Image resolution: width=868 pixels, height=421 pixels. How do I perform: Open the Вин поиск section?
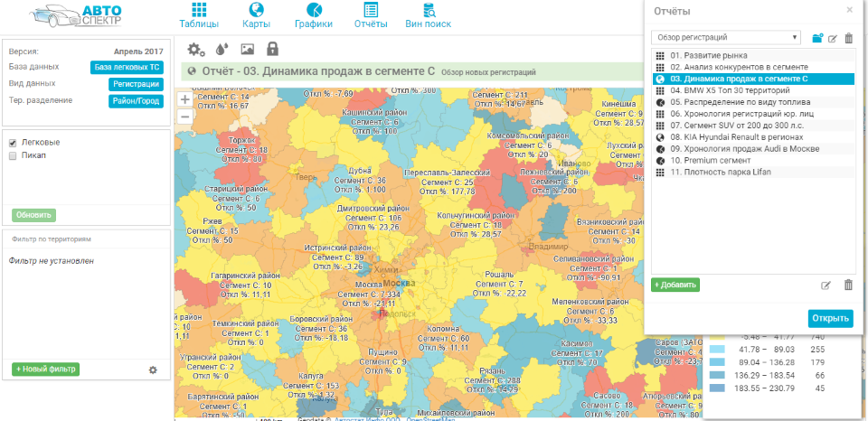[x=428, y=15]
